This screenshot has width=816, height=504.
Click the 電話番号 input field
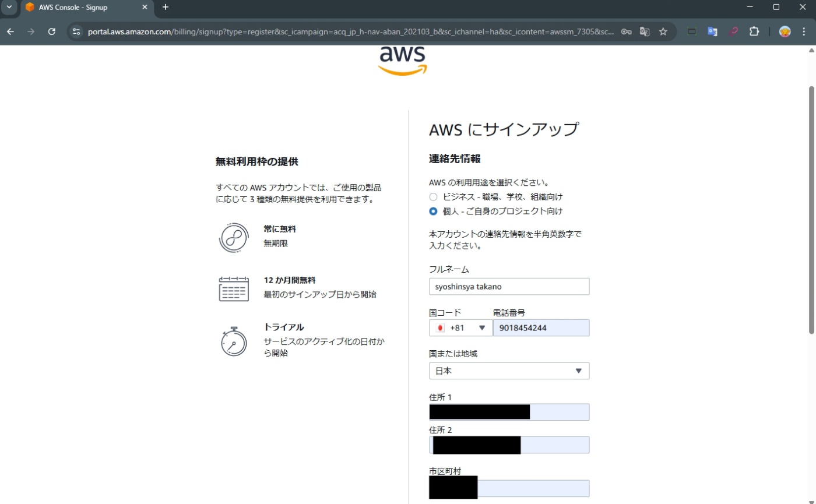[x=541, y=327]
